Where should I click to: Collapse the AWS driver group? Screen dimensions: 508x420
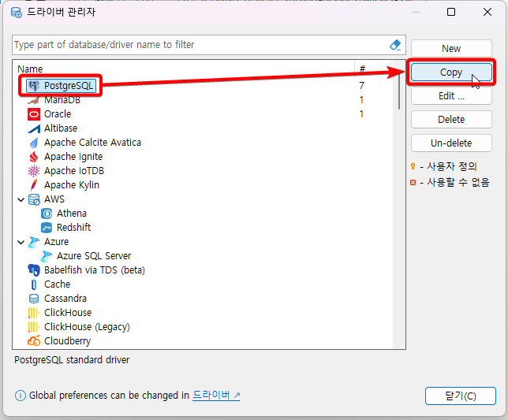pos(21,199)
